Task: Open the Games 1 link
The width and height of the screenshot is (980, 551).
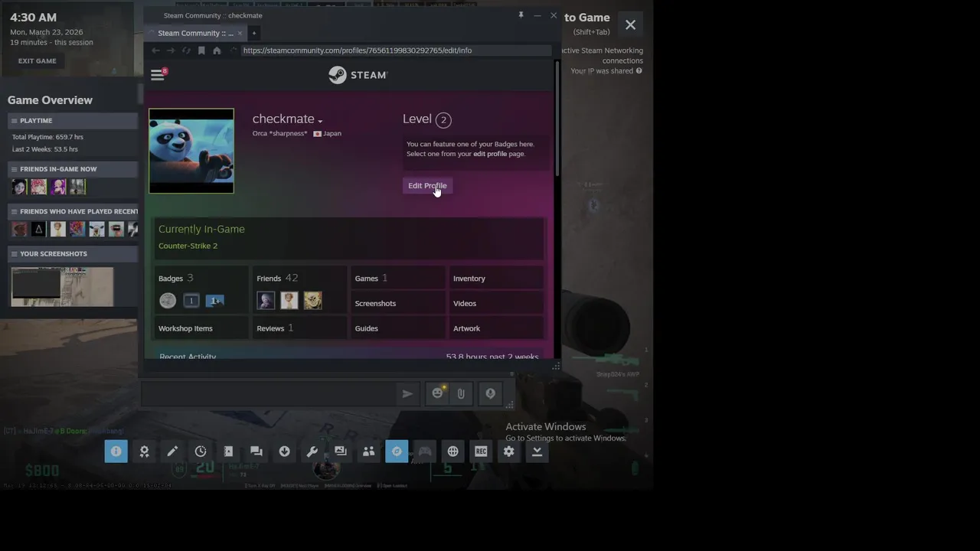Action: (371, 278)
